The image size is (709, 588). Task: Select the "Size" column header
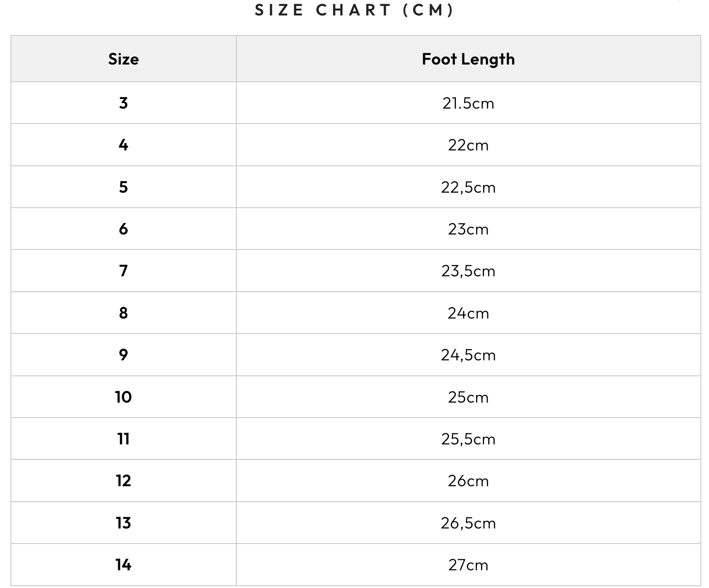pyautogui.click(x=123, y=59)
